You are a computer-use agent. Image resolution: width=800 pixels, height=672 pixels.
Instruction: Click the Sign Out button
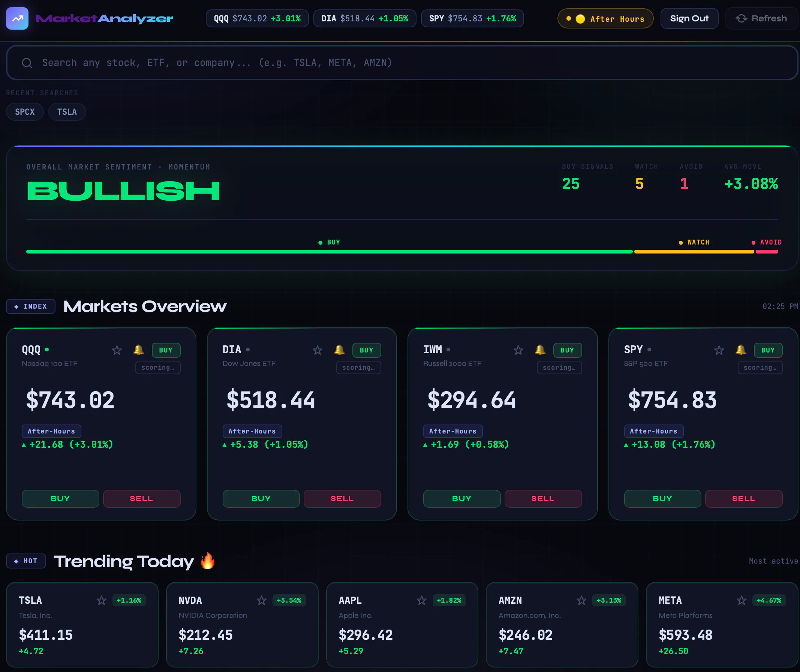pos(689,18)
